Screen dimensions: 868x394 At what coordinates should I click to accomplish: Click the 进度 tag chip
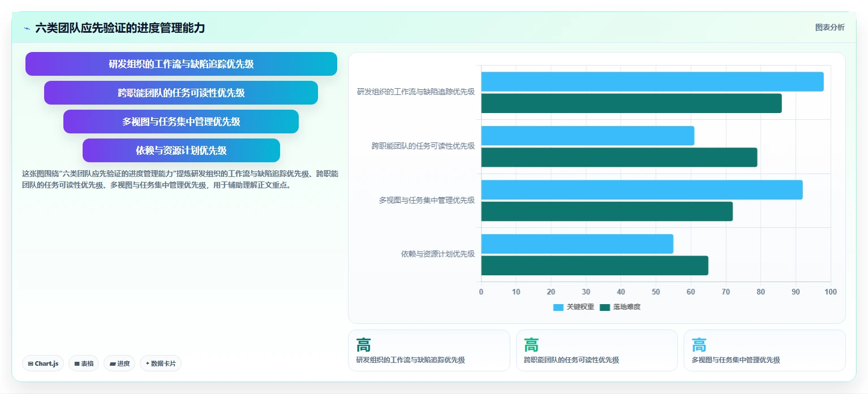point(119,363)
